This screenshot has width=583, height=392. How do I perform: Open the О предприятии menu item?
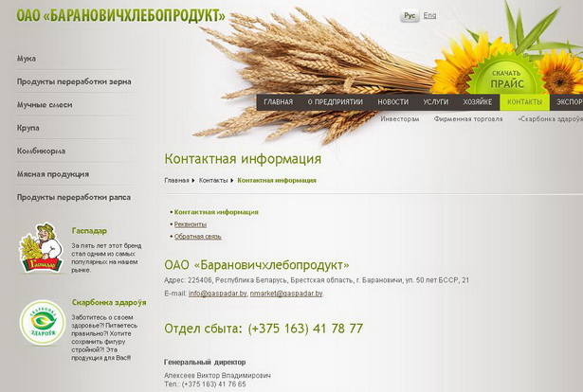[x=336, y=101]
